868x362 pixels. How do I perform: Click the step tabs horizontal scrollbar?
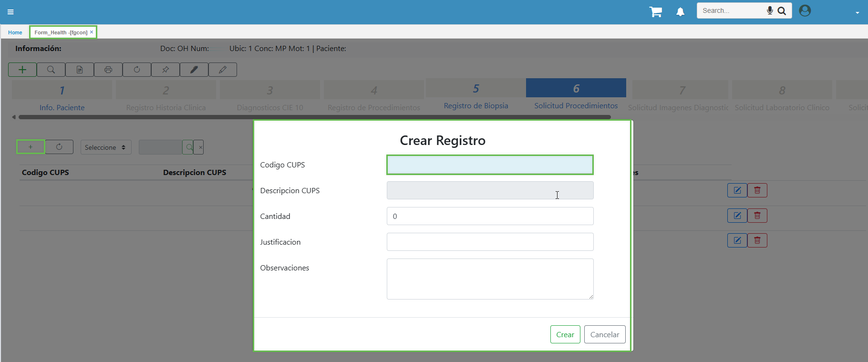tap(315, 117)
